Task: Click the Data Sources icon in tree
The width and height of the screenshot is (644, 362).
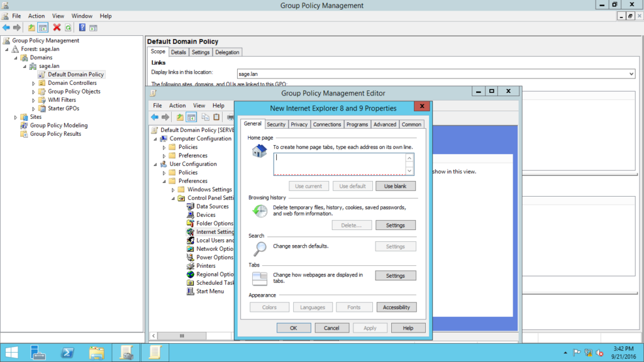Action: 191,206
